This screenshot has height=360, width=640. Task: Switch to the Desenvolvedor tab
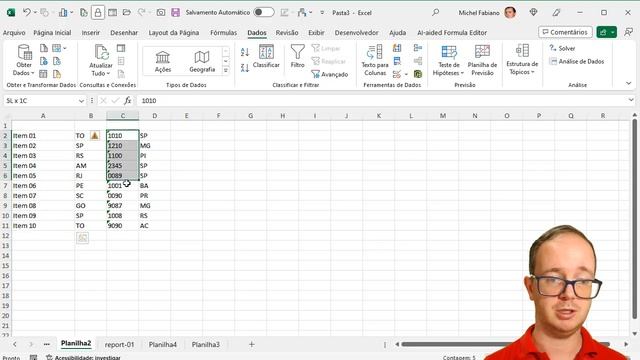[x=356, y=33]
